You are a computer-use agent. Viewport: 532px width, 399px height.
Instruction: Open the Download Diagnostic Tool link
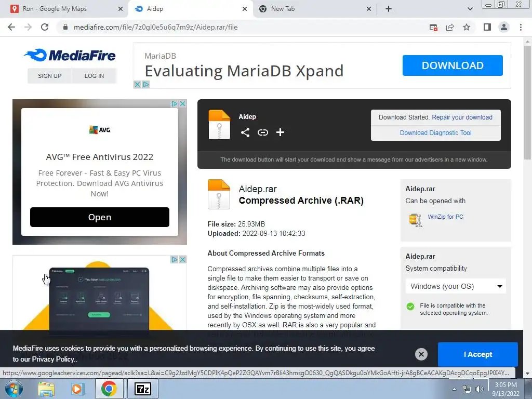pyautogui.click(x=436, y=133)
